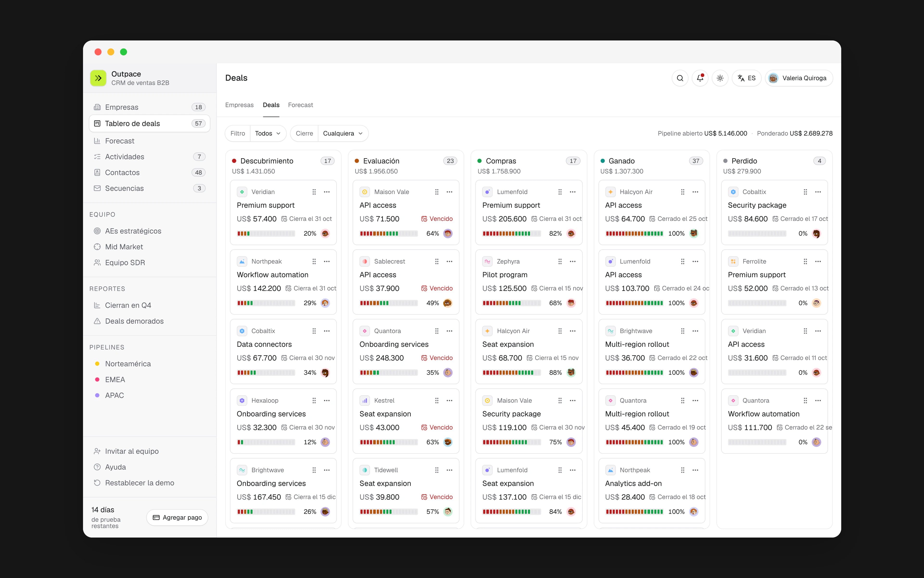Open AEs estratégicos team
The height and width of the screenshot is (578, 924).
point(150,231)
